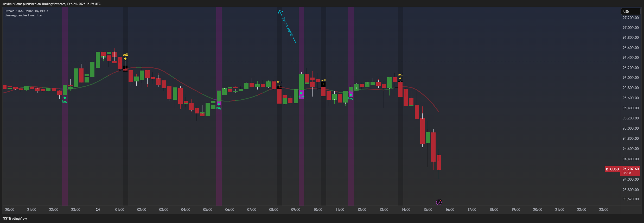Image resolution: width=644 pixels, height=223 pixels.
Task: Click the 10:00 time axis label
Action: [318, 209]
